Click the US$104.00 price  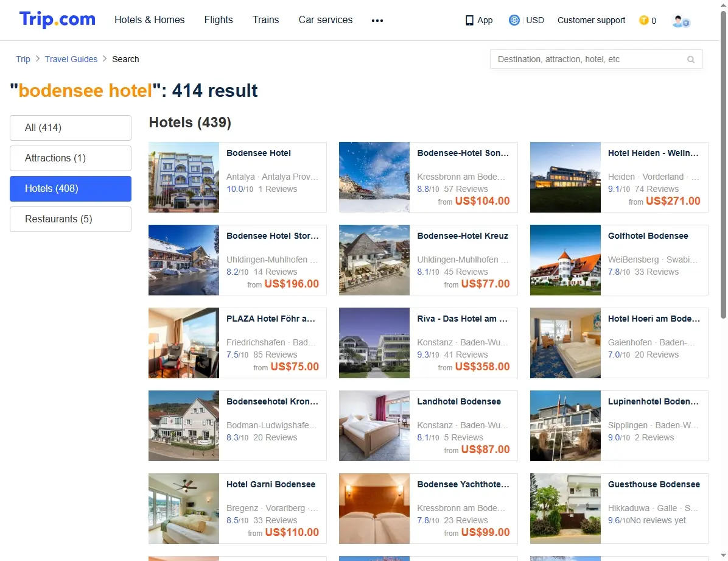tap(483, 201)
